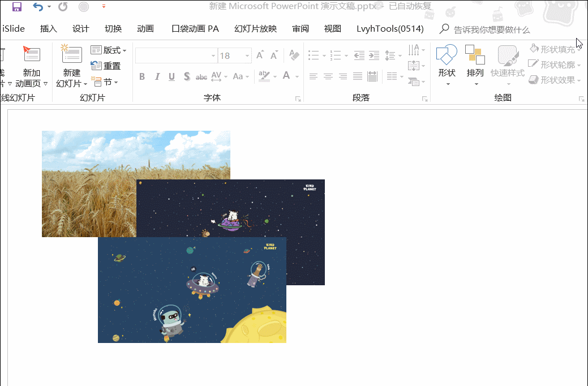The height and width of the screenshot is (386, 588).
Task: Toggle Underline text formatting
Action: (x=171, y=76)
